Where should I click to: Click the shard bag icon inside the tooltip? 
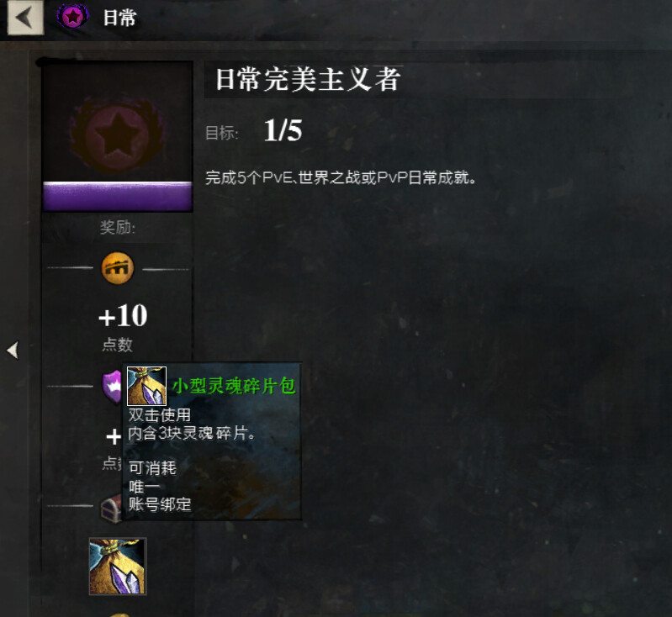point(146,386)
